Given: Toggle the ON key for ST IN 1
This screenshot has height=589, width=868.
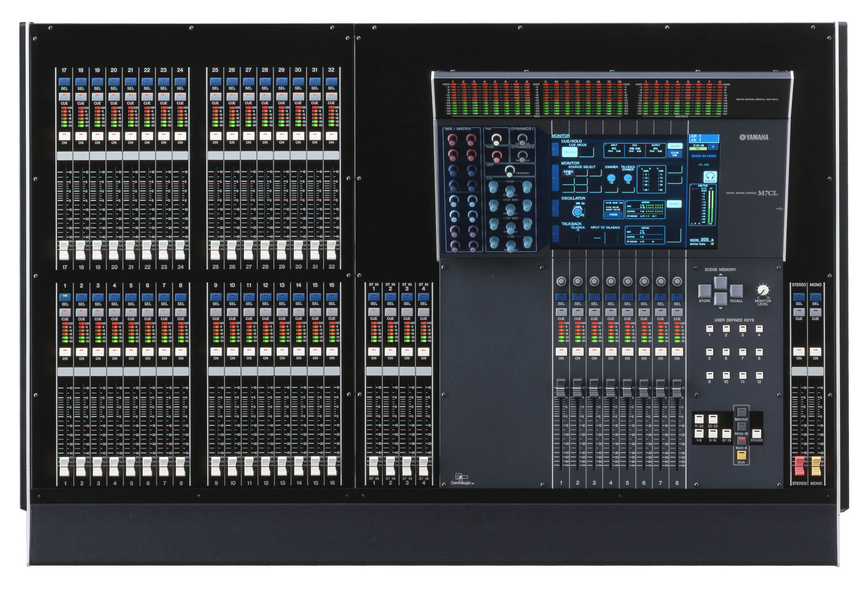Looking at the screenshot, I should tap(373, 352).
